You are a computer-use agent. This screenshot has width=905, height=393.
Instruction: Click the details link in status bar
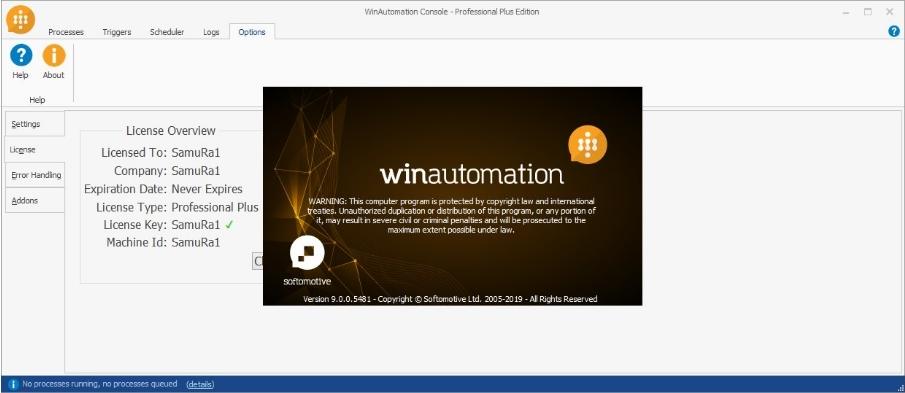200,384
